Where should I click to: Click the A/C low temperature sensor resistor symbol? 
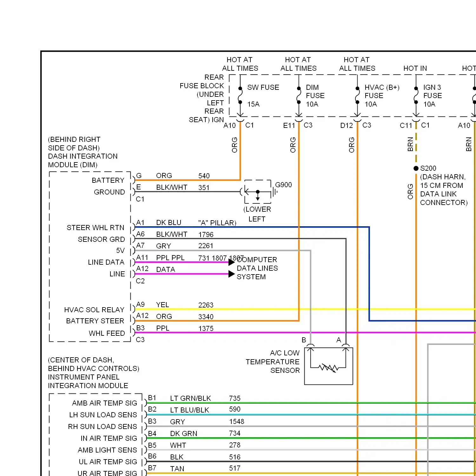point(328,368)
